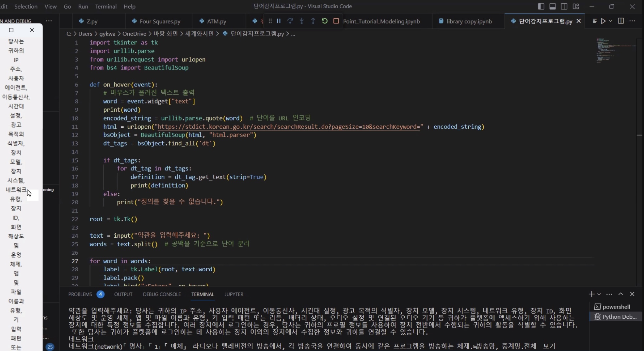Open the Selection menu
Image resolution: width=644 pixels, height=351 pixels.
click(26, 6)
